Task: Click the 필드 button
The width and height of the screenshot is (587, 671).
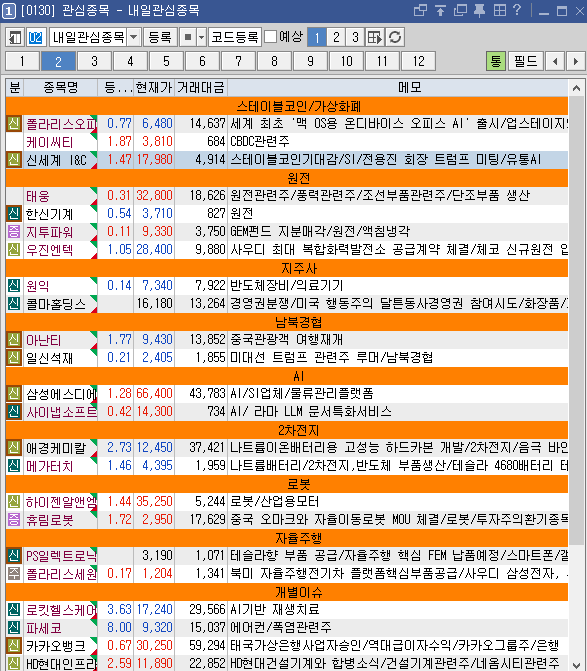Action: 526,61
